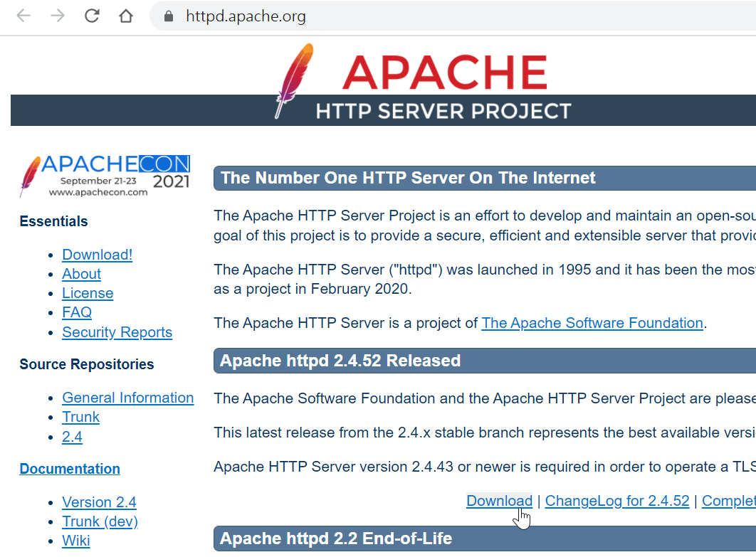Open the Download! link under Essentials
Viewport: 756px width, 557px height.
[x=98, y=255]
